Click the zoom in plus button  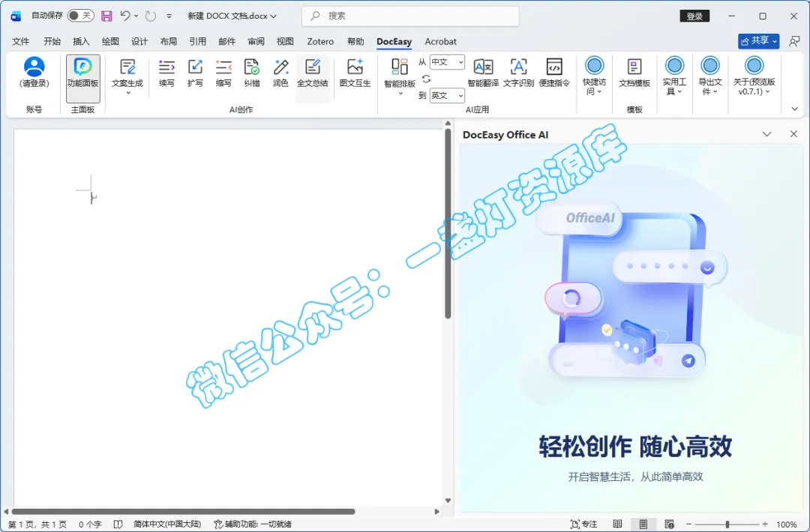(x=765, y=525)
